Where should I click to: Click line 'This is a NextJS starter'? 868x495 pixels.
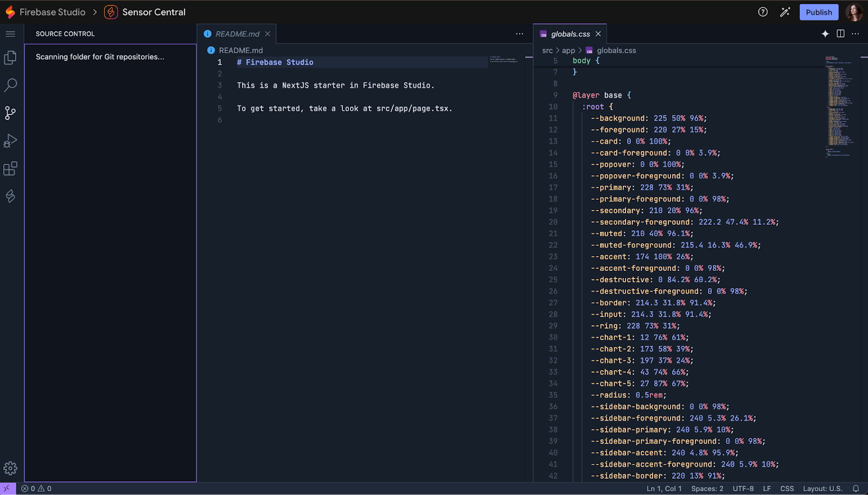point(335,85)
